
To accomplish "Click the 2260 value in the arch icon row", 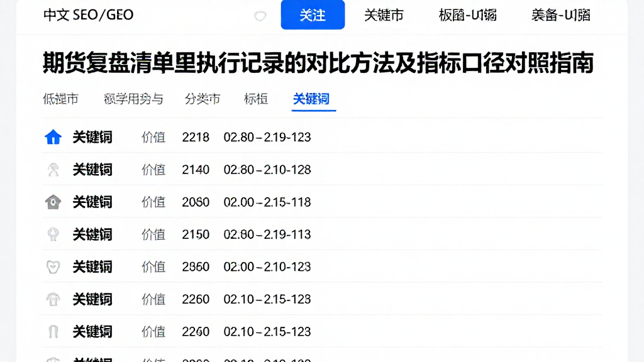I will pyautogui.click(x=196, y=332).
